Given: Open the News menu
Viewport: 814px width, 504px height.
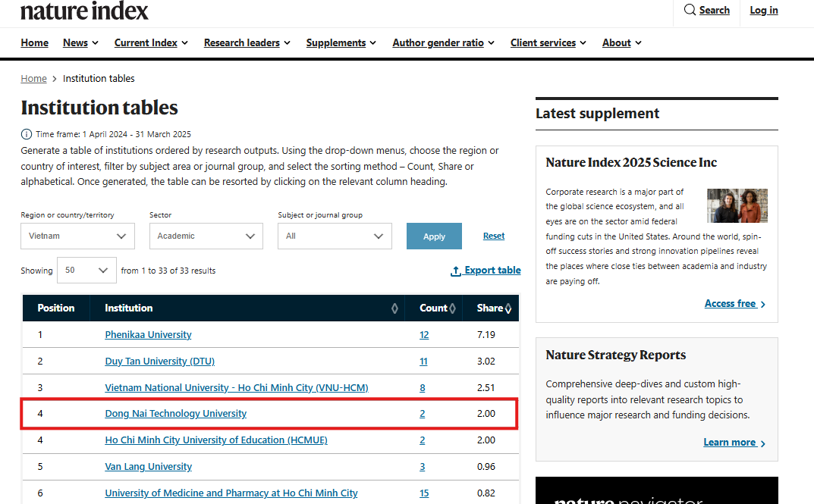Looking at the screenshot, I should point(80,43).
